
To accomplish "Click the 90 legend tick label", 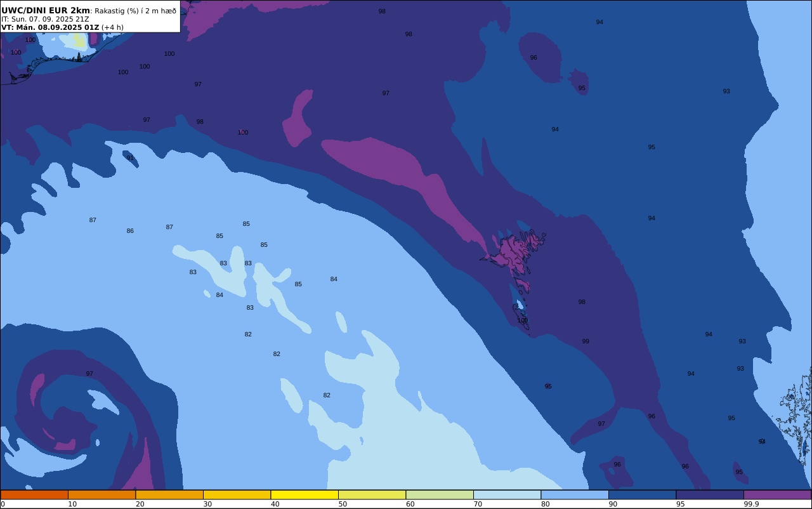I will [613, 504].
